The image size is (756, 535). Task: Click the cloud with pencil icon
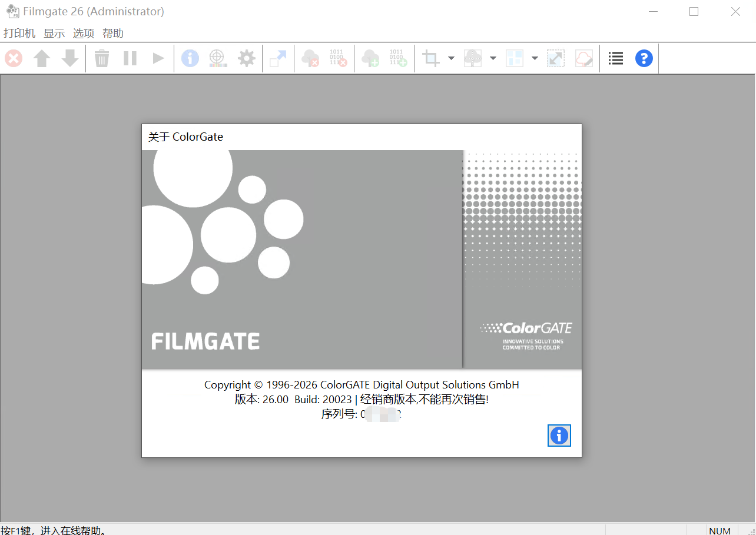pos(583,58)
